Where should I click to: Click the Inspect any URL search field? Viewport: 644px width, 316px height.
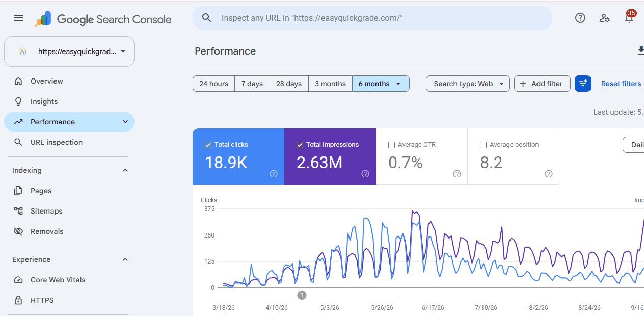click(372, 18)
